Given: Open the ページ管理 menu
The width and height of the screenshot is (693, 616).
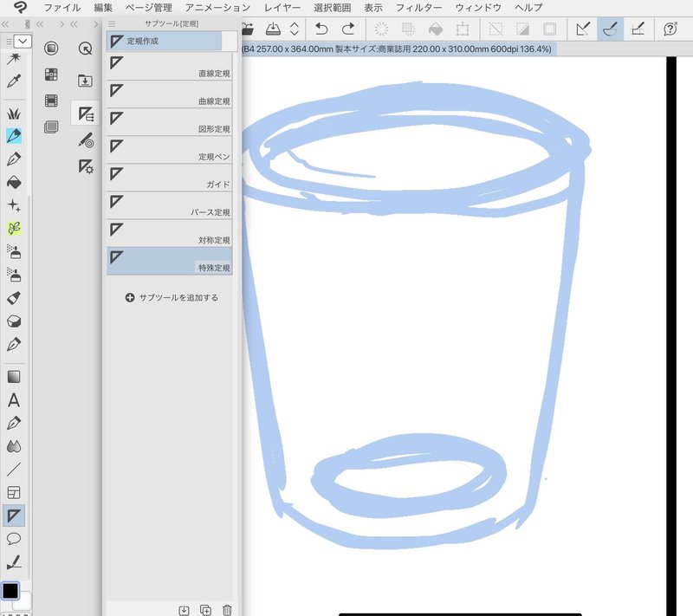Looking at the screenshot, I should (148, 8).
